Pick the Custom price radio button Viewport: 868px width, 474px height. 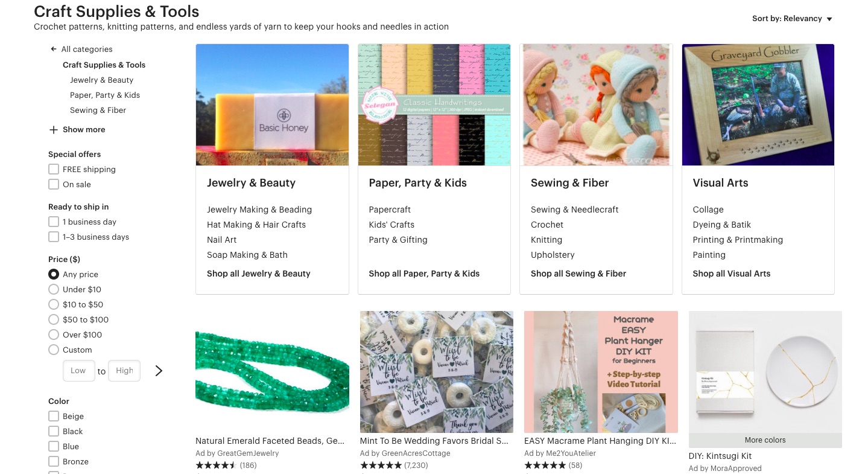point(54,350)
